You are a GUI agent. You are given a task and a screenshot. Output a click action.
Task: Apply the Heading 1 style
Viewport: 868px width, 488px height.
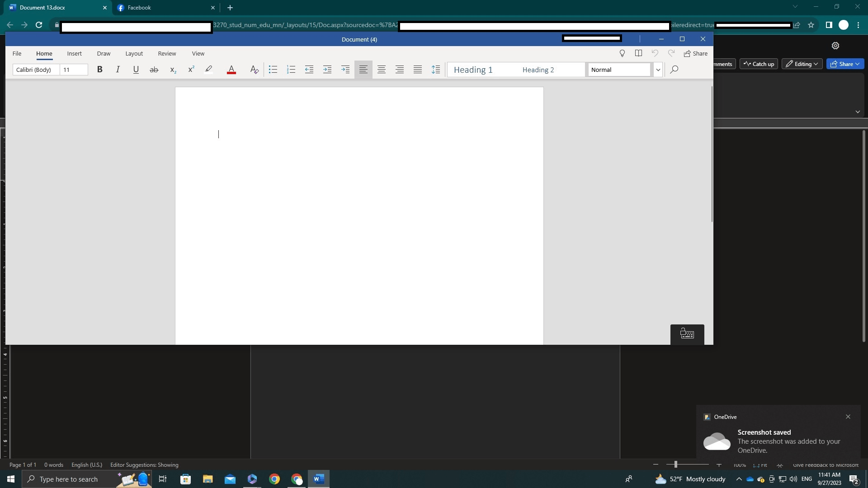473,70
